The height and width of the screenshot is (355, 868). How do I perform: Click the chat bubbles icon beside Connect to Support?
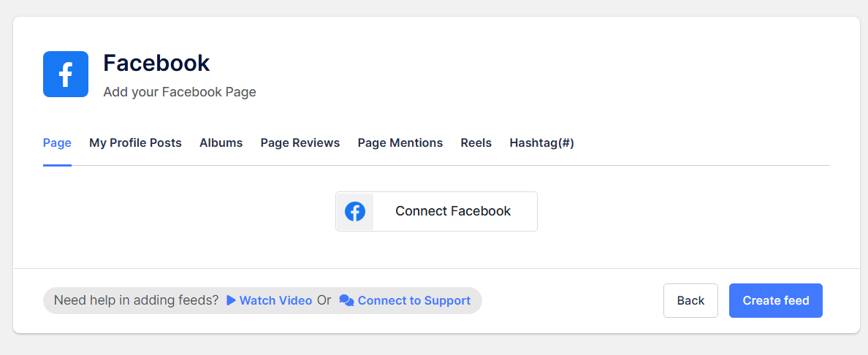tap(346, 301)
